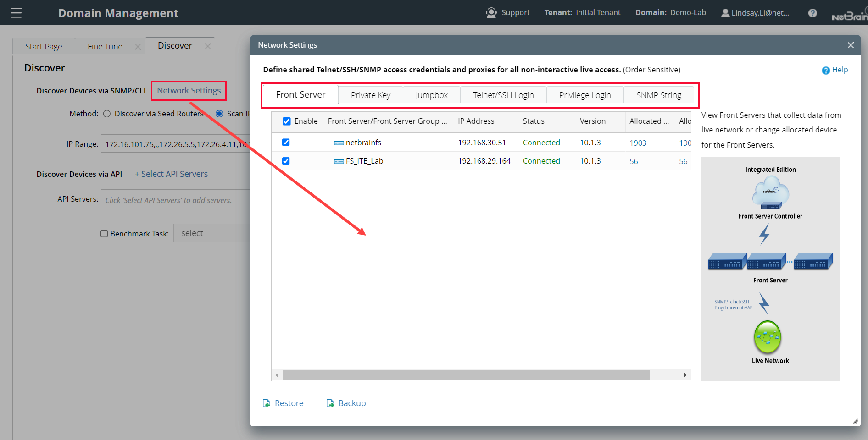Viewport: 868px width, 440px height.
Task: Click the Tenant: Initial Tenant label
Action: (582, 12)
